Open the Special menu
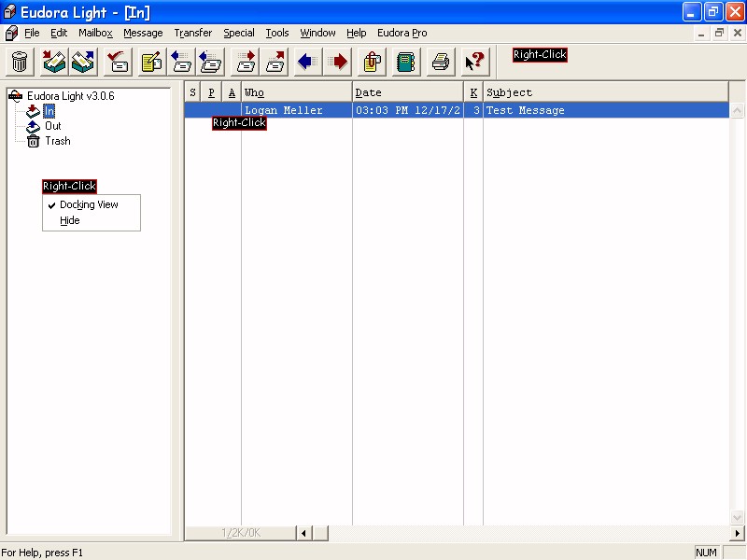Screen dimensions: 747x560 pos(239,33)
